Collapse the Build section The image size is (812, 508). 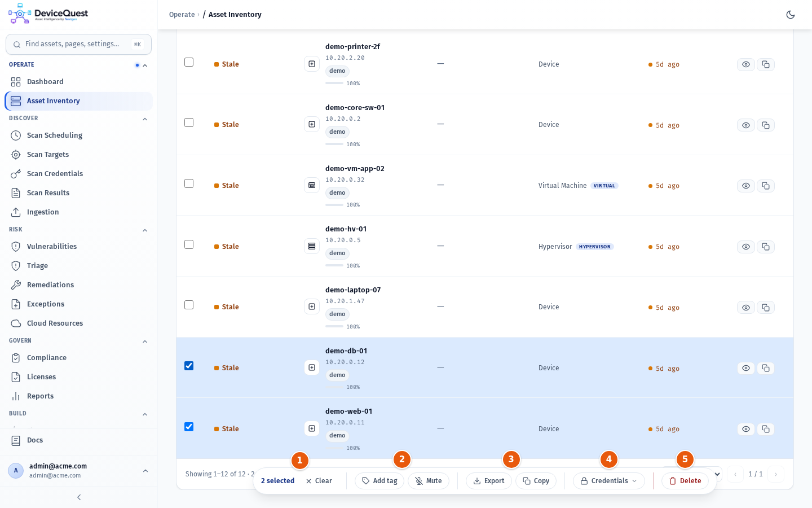tap(145, 414)
